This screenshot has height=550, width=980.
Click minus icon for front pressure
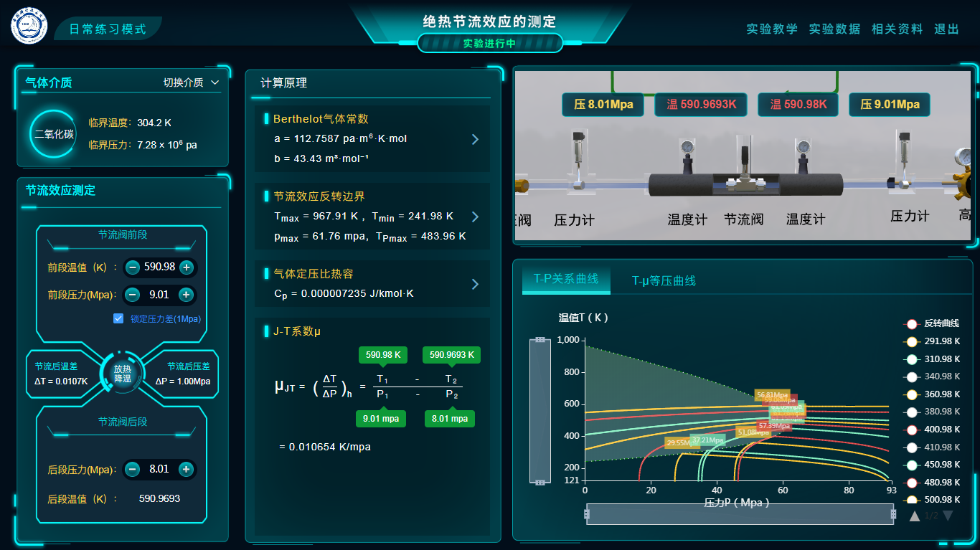point(133,295)
